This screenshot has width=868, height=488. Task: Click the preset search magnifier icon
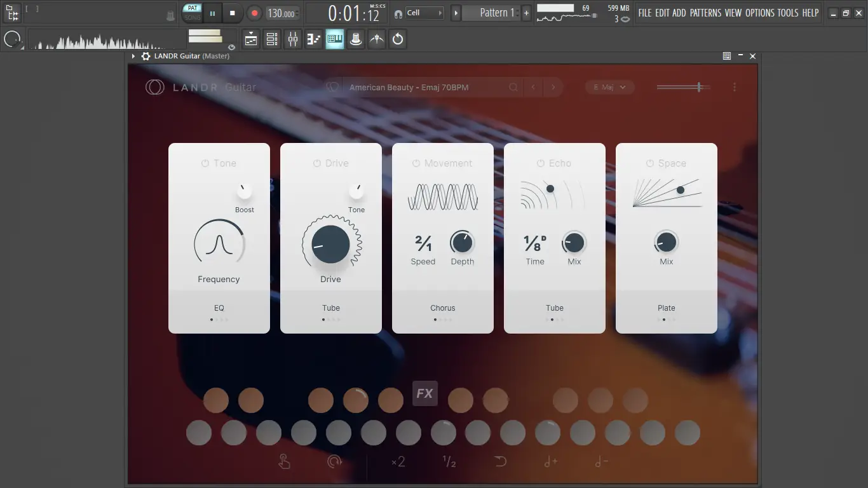(x=513, y=87)
